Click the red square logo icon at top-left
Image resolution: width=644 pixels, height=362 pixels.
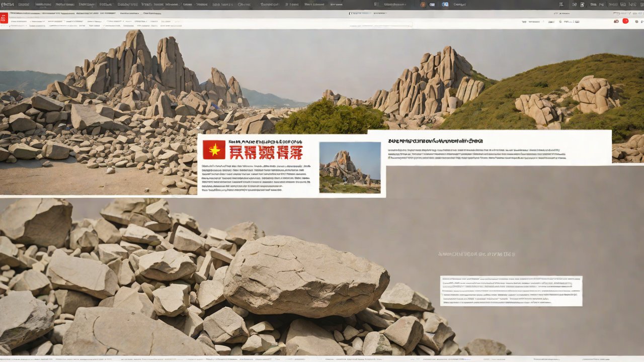click(4, 18)
